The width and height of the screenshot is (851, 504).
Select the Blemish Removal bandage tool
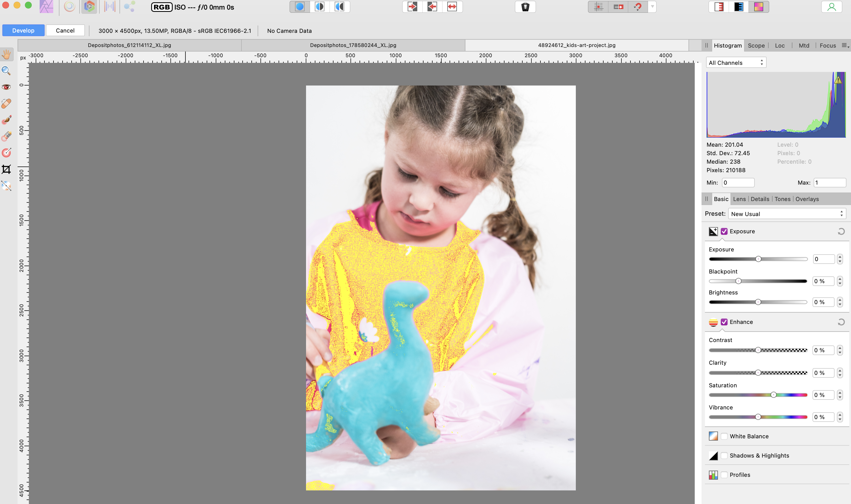7,103
